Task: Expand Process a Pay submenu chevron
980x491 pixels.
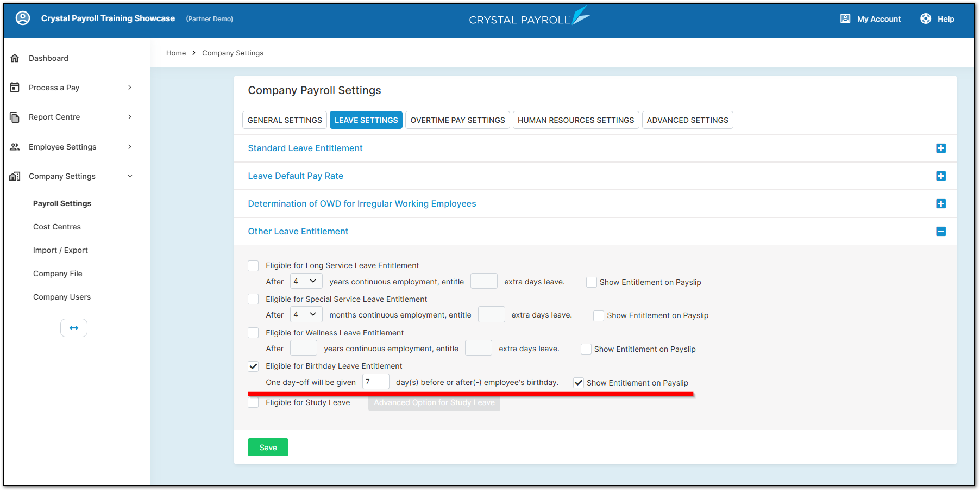Action: [130, 88]
